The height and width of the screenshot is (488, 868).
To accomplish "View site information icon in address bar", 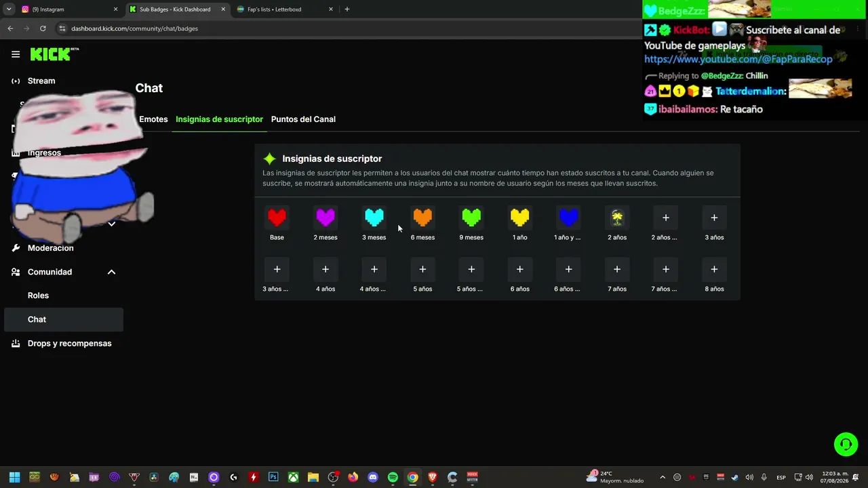I will click(62, 28).
